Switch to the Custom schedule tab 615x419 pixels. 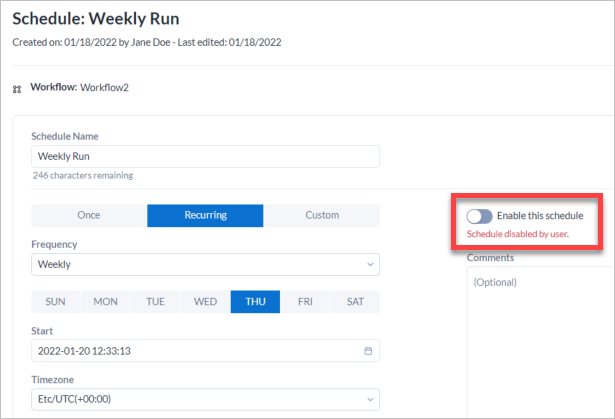coord(321,215)
